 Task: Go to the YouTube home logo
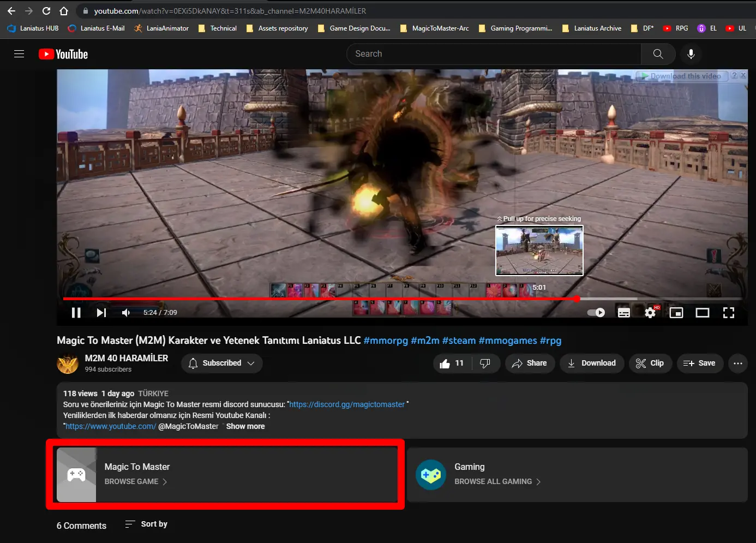(63, 54)
